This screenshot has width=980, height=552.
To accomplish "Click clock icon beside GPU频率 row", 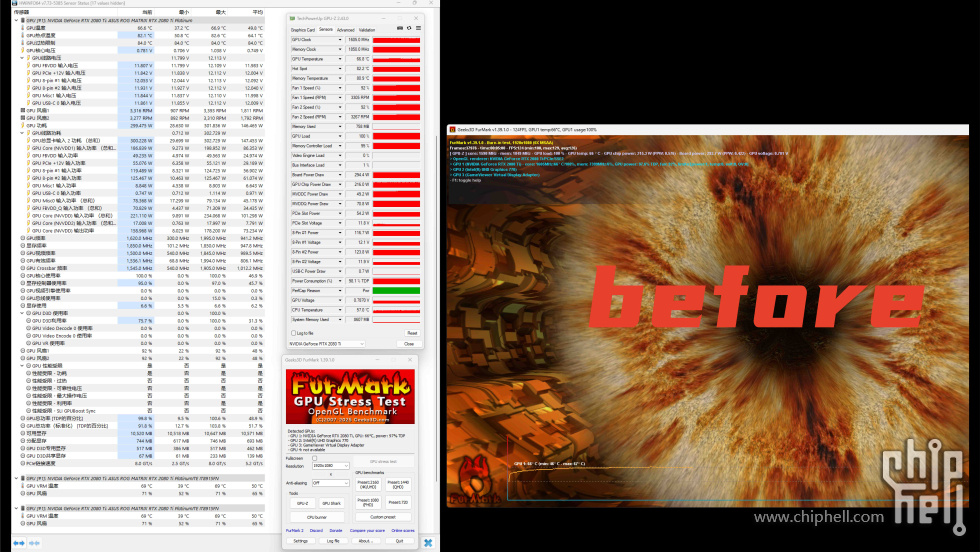I will tap(23, 238).
